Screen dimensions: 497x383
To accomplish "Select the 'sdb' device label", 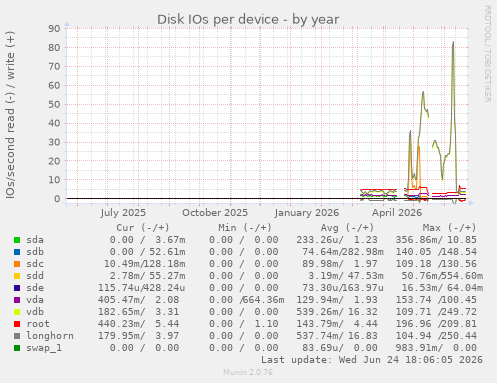I will 35,252.
